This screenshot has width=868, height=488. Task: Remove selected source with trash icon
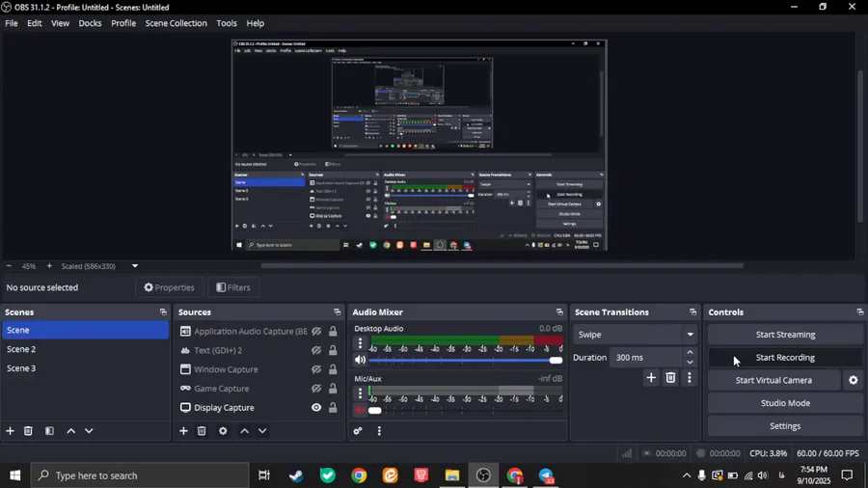(x=202, y=430)
